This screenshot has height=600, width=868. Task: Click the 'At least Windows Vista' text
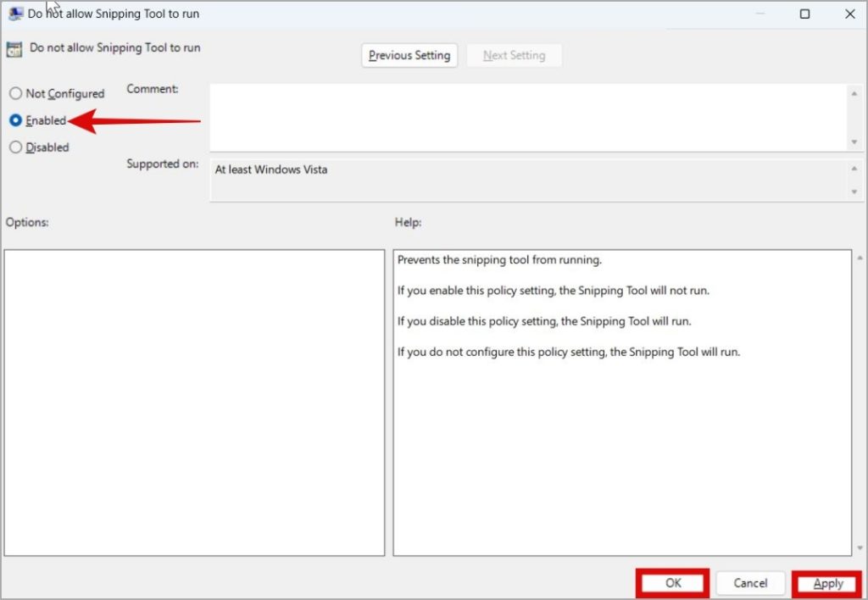(x=271, y=169)
